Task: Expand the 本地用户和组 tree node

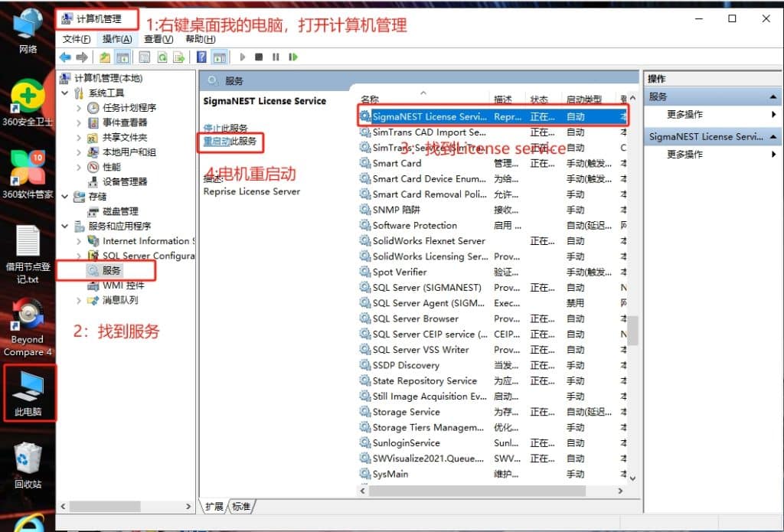Action: [x=79, y=152]
